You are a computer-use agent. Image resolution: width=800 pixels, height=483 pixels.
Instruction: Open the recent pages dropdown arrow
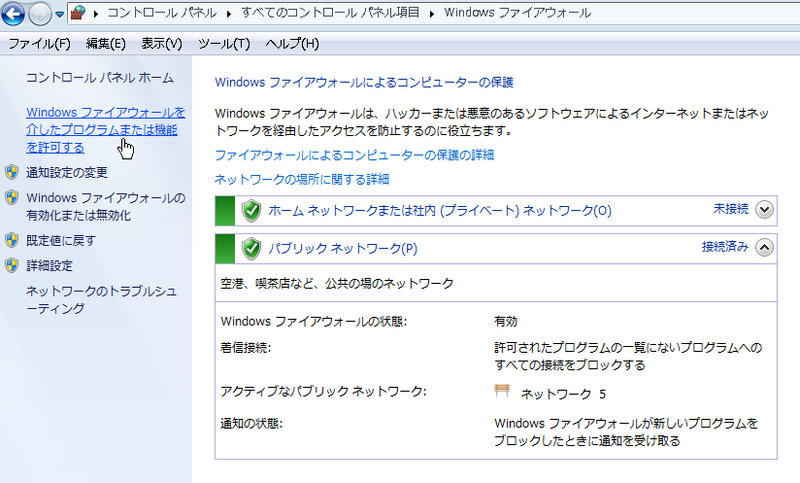pos(60,14)
